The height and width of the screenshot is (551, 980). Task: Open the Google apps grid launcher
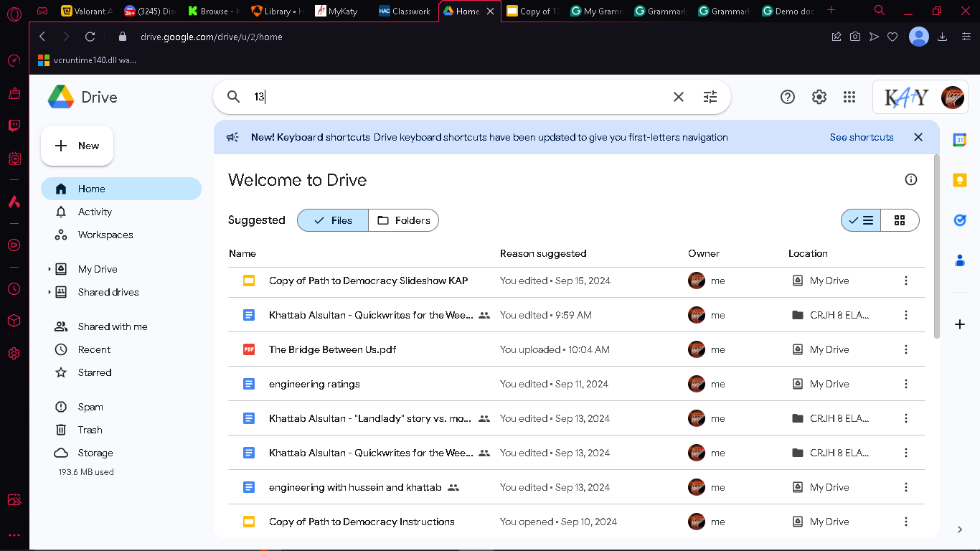[849, 97]
